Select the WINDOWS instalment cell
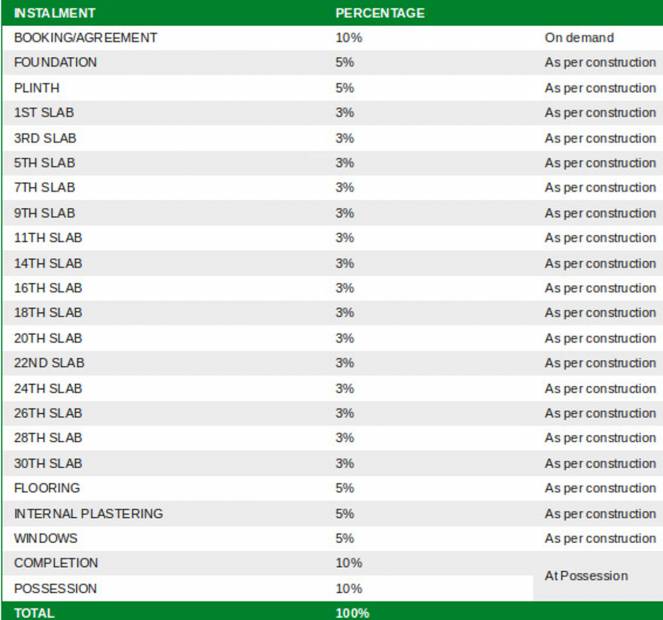Screen dimensions: 663x620 [x=46, y=538]
